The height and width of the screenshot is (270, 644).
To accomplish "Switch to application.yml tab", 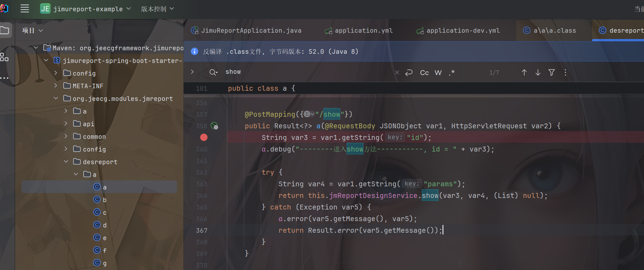I will point(359,31).
